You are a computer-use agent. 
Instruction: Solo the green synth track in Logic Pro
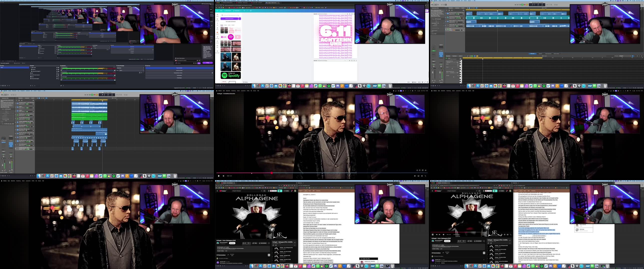click(x=21, y=115)
